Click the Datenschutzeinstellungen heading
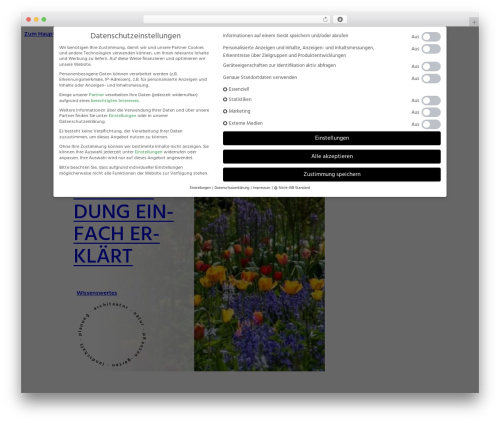 pyautogui.click(x=135, y=36)
